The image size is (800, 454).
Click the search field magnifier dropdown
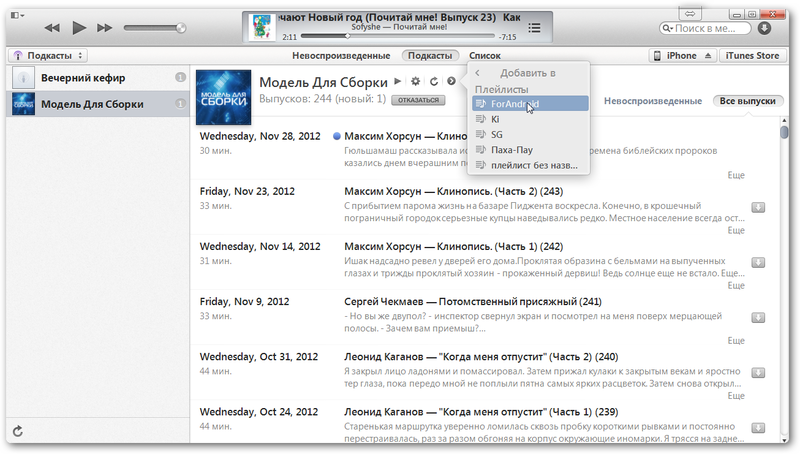[667, 29]
